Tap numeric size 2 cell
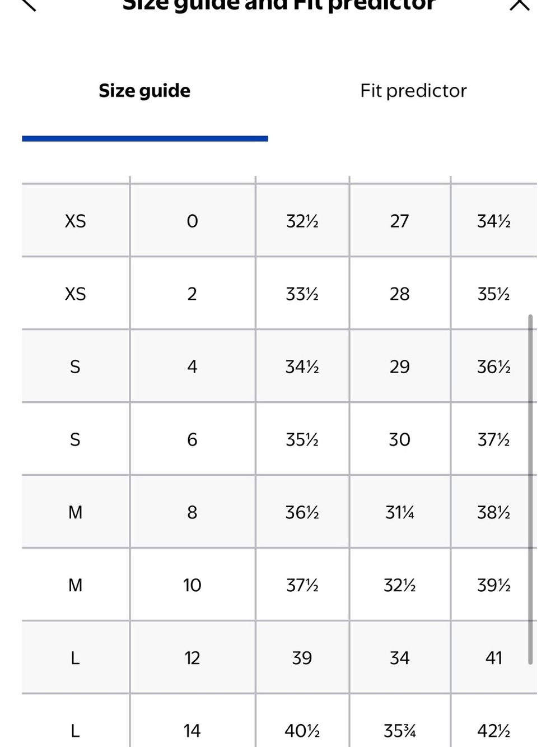The image size is (560, 747). pyautogui.click(x=192, y=294)
